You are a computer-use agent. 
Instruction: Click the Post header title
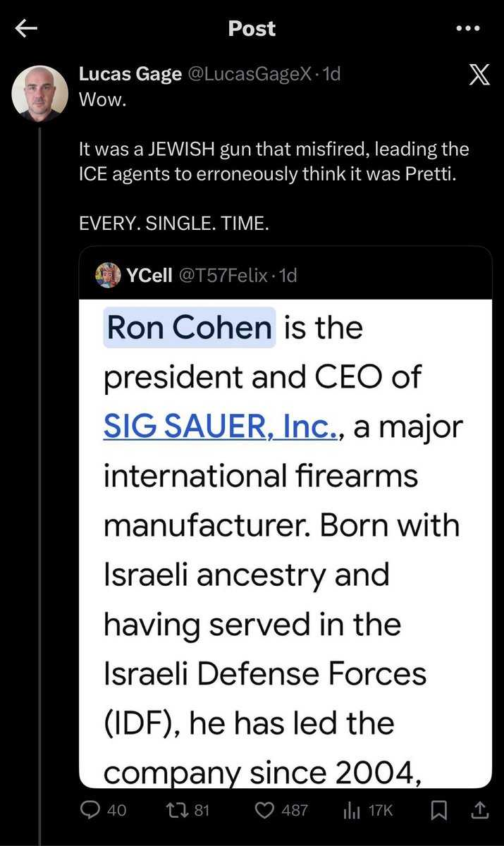(x=252, y=28)
